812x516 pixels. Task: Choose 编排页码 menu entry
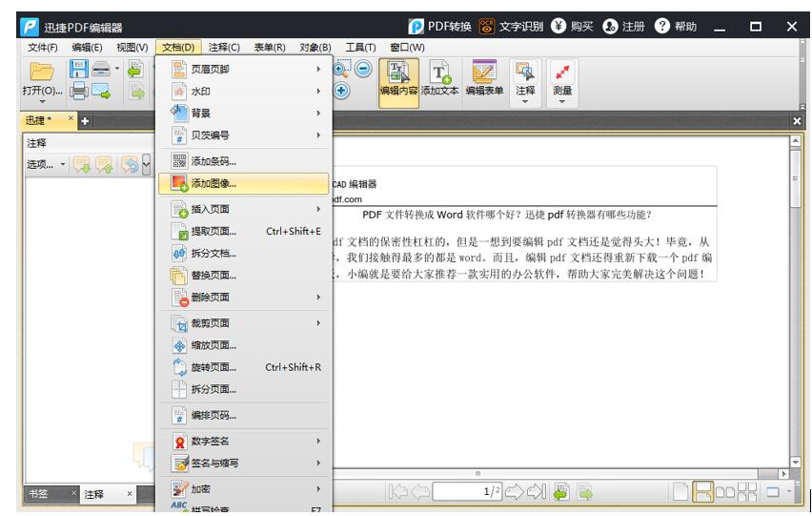pyautogui.click(x=243, y=415)
